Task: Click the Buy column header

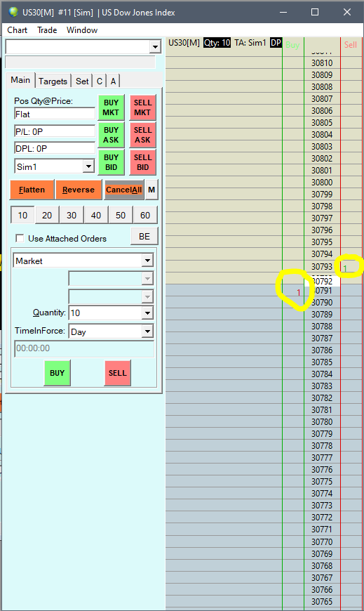Action: 292,45
